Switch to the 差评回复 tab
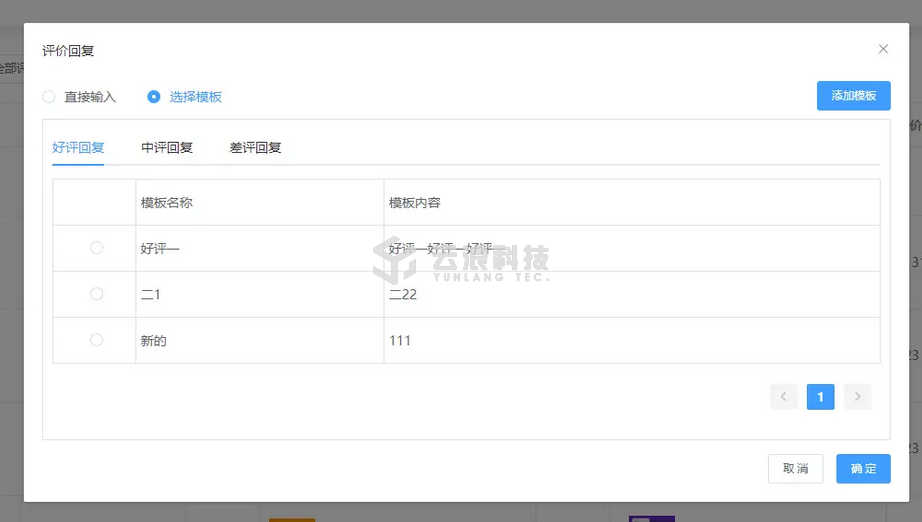 [x=255, y=148]
